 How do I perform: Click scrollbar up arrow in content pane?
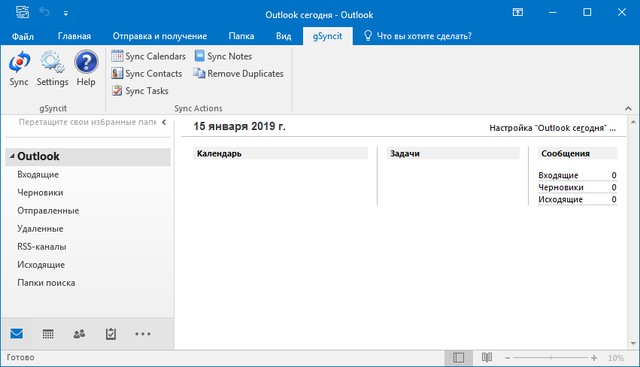point(633,122)
